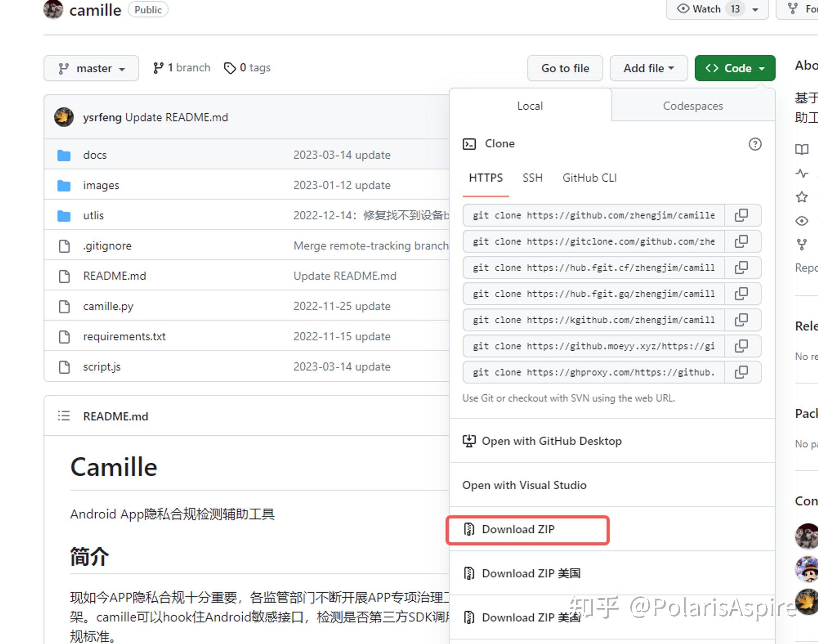The image size is (818, 644).
Task: Copy the hub.fgit.cf clone URL
Action: [742, 268]
